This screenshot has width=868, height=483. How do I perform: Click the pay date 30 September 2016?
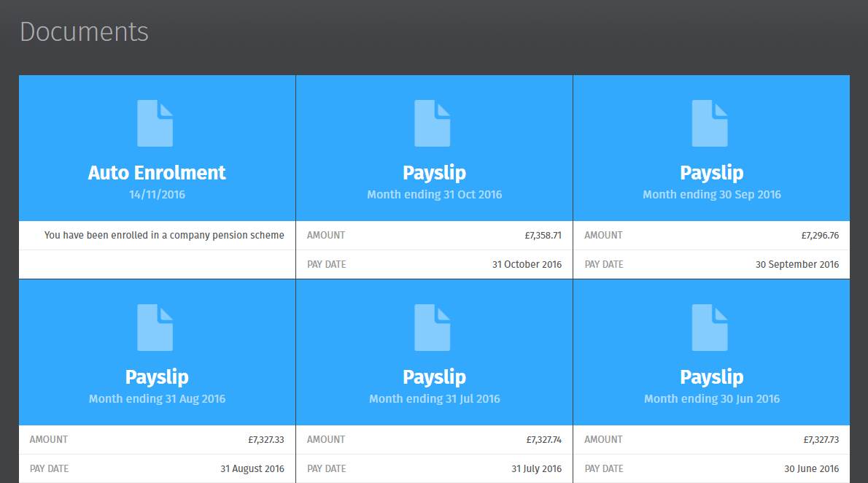797,265
